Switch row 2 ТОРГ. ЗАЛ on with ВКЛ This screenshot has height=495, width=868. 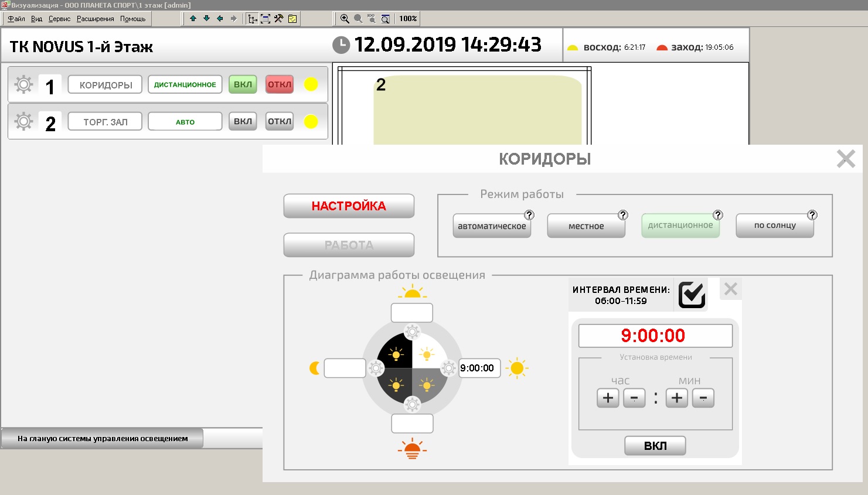point(243,121)
